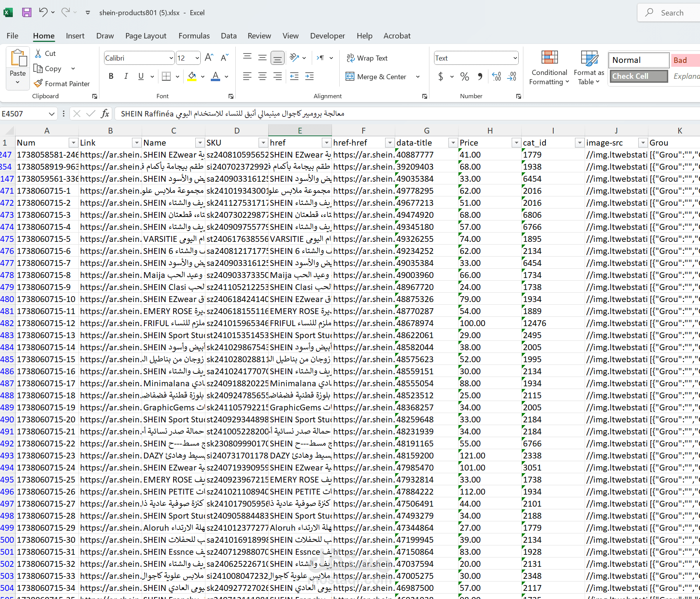Open the font name dropdown showing Calibri
The height and width of the screenshot is (599, 700).
(x=171, y=58)
